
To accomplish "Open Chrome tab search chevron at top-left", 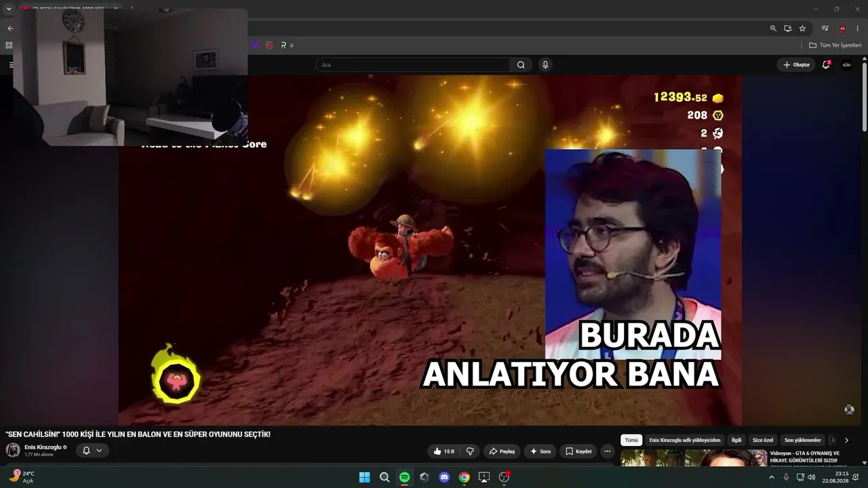I will click(9, 9).
